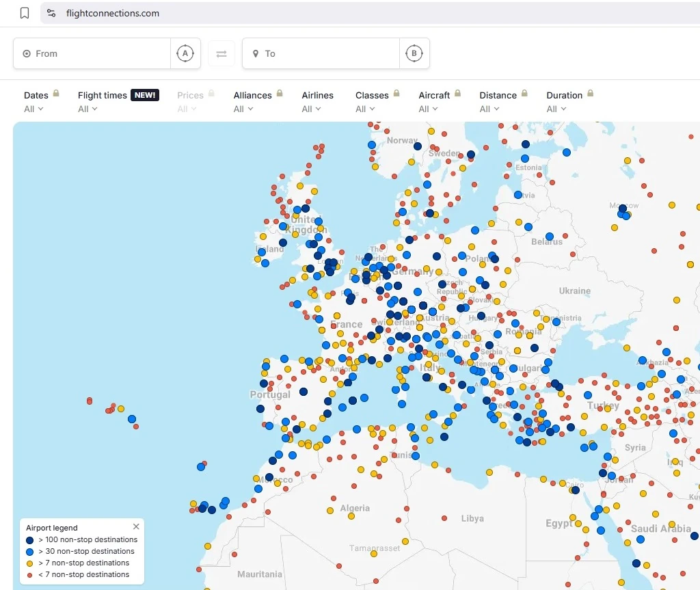Close the Airport legend panel
This screenshot has width=700, height=590.
point(136,526)
